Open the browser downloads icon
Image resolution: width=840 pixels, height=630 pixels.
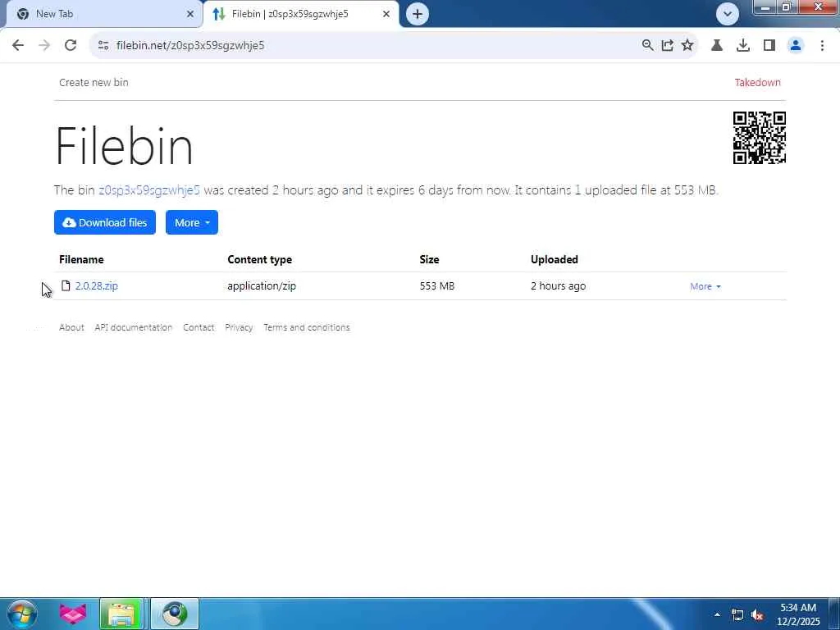[743, 46]
